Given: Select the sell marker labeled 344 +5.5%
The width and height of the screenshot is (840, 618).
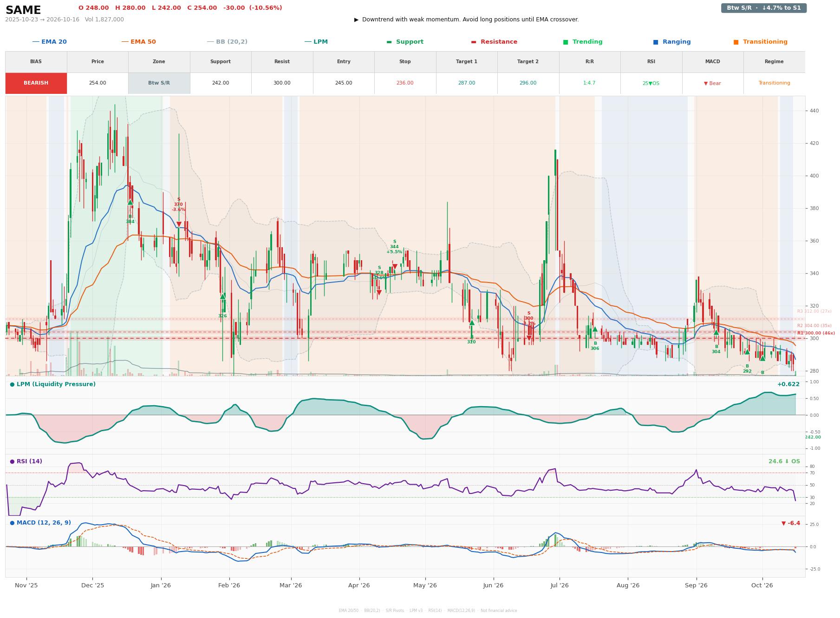Looking at the screenshot, I should [394, 267].
